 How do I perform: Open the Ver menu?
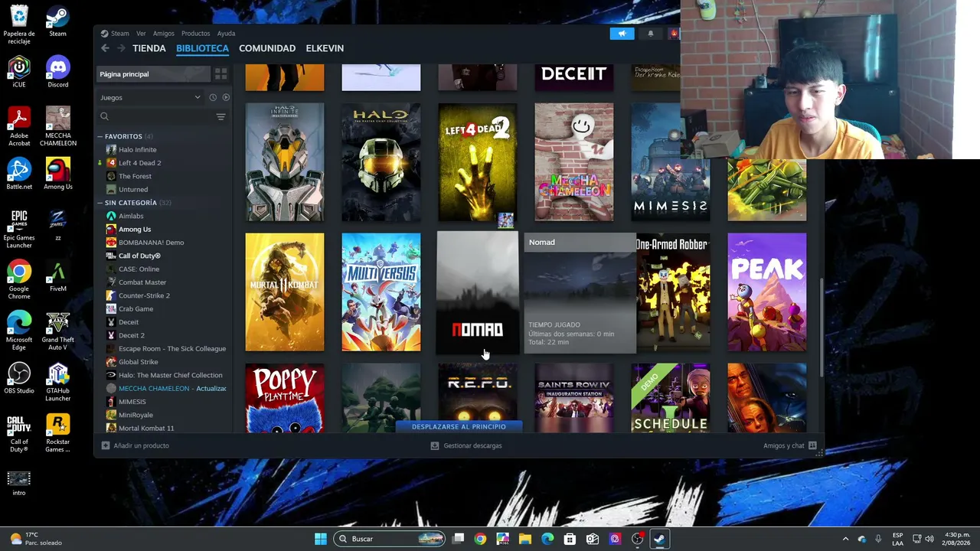click(141, 34)
